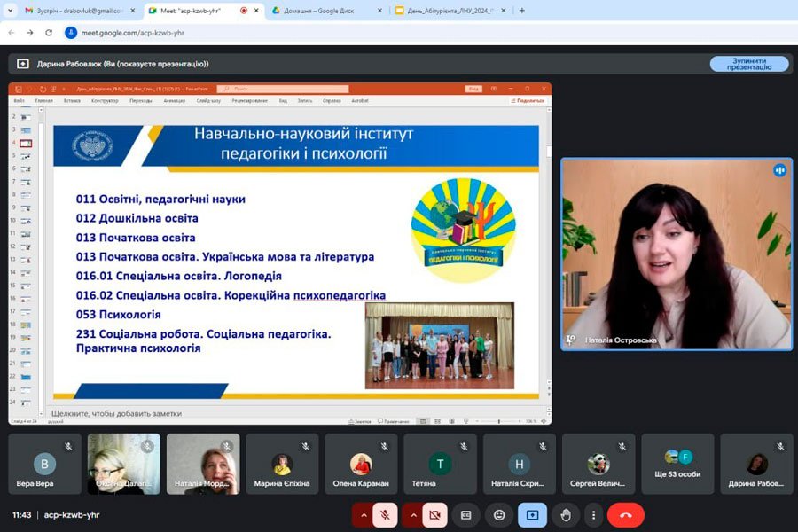Image resolution: width=798 pixels, height=532 pixels.
Task: Leave the call with red hang-up button
Action: [626, 514]
